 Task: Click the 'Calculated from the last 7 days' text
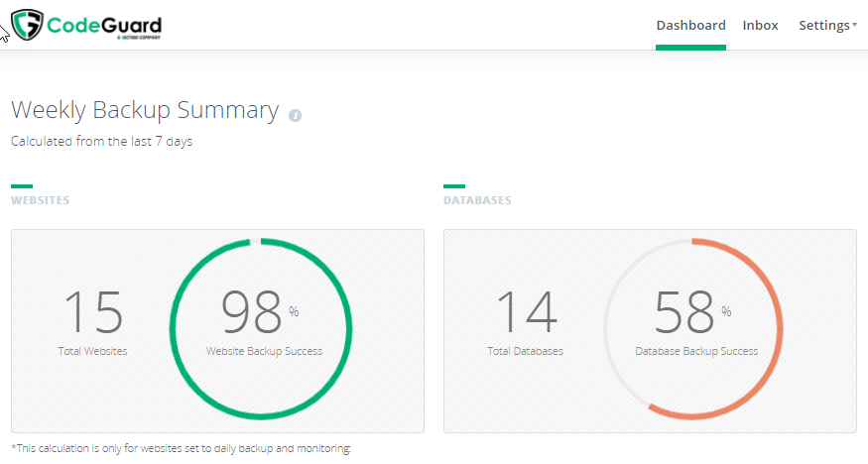tap(101, 142)
